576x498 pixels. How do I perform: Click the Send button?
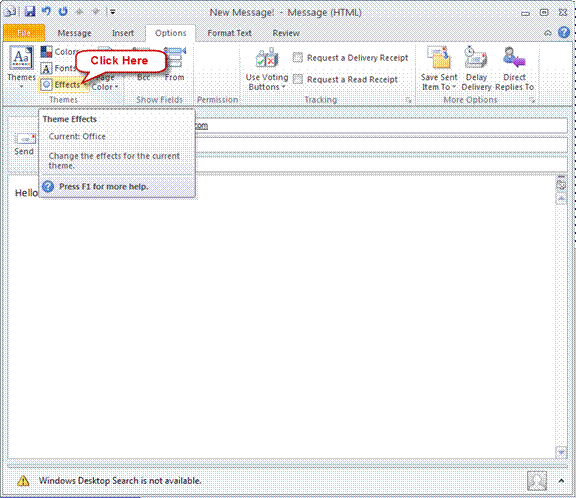coord(24,144)
